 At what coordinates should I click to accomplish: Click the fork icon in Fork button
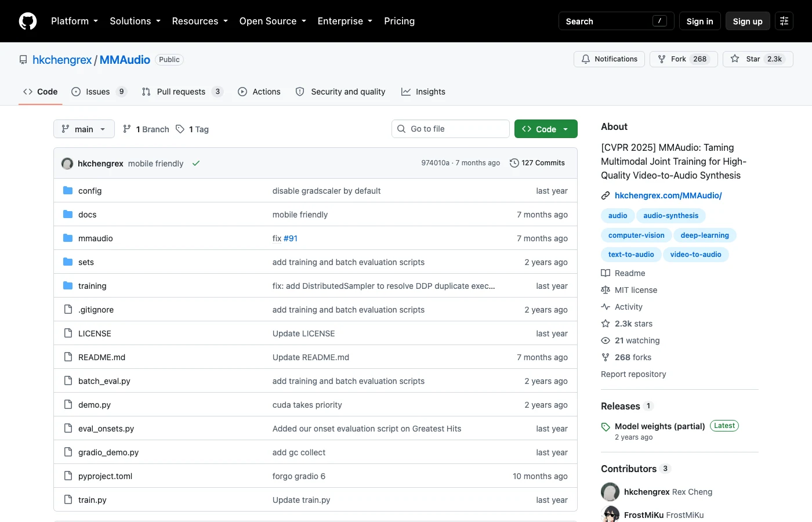662,59
